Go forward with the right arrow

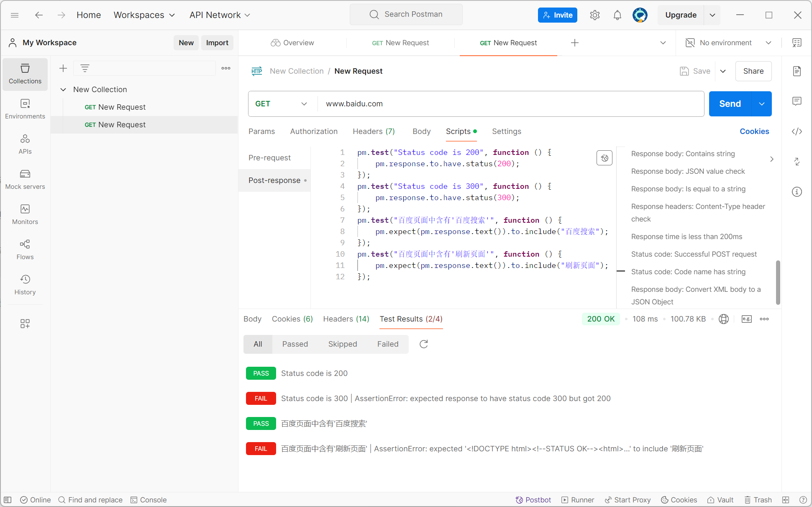pos(61,15)
